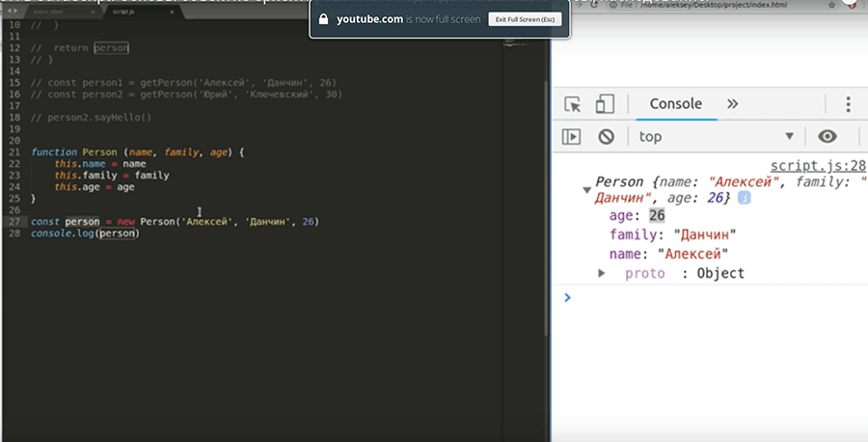Show the console sidebar panel icon
868x442 pixels.
(x=571, y=136)
